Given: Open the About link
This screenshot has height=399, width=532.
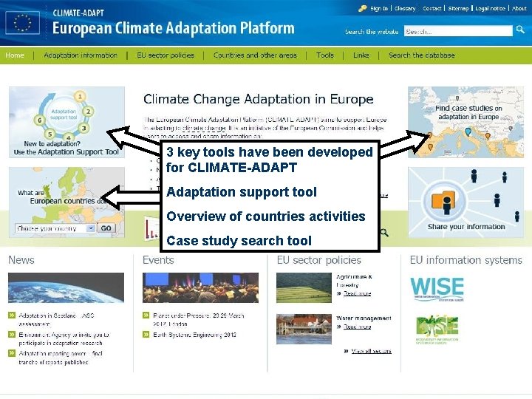Looking at the screenshot, I should 519,8.
